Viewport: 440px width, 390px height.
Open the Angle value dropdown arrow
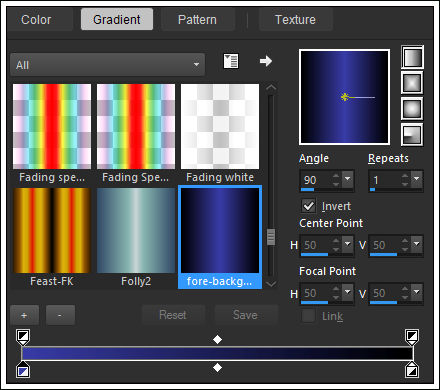(x=348, y=178)
